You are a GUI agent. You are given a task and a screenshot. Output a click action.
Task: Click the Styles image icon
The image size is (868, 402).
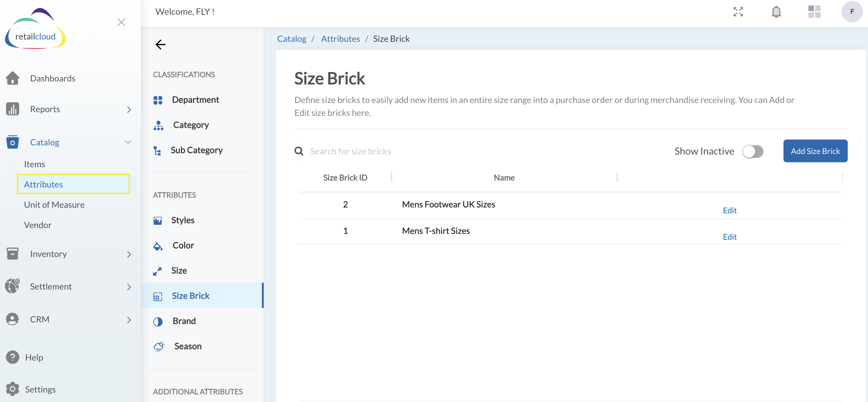click(157, 220)
